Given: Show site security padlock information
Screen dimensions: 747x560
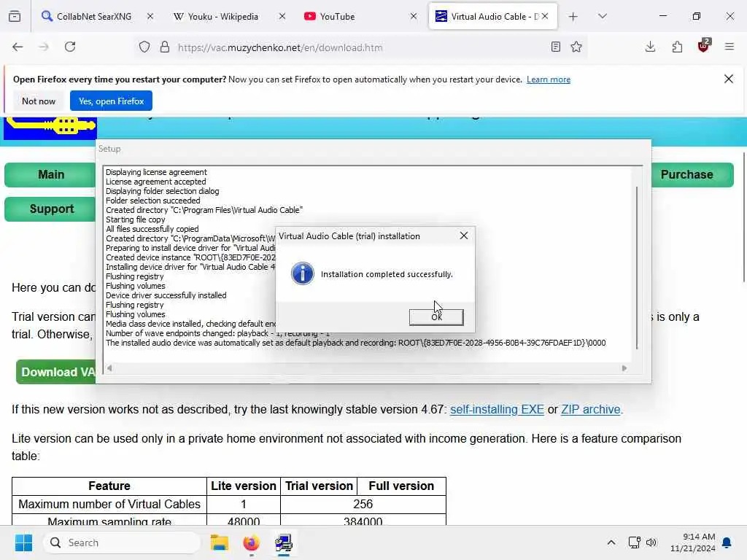Looking at the screenshot, I should 165,47.
